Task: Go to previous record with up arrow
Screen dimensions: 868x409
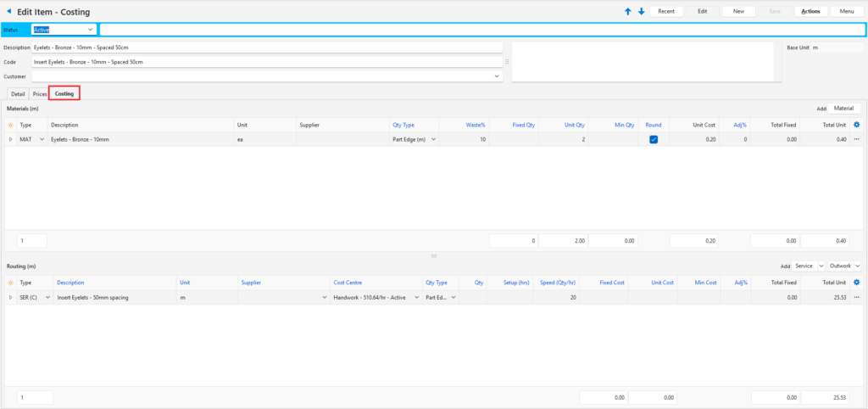Action: click(x=627, y=11)
